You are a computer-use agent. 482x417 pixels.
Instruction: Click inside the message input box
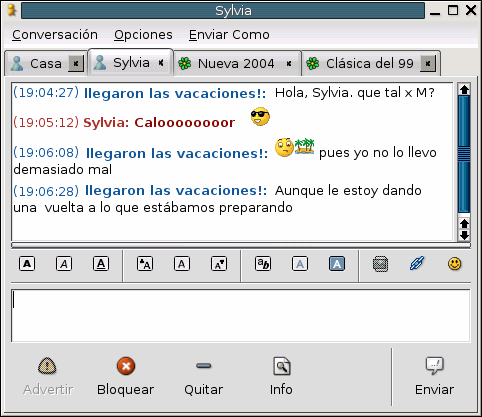coord(241,316)
